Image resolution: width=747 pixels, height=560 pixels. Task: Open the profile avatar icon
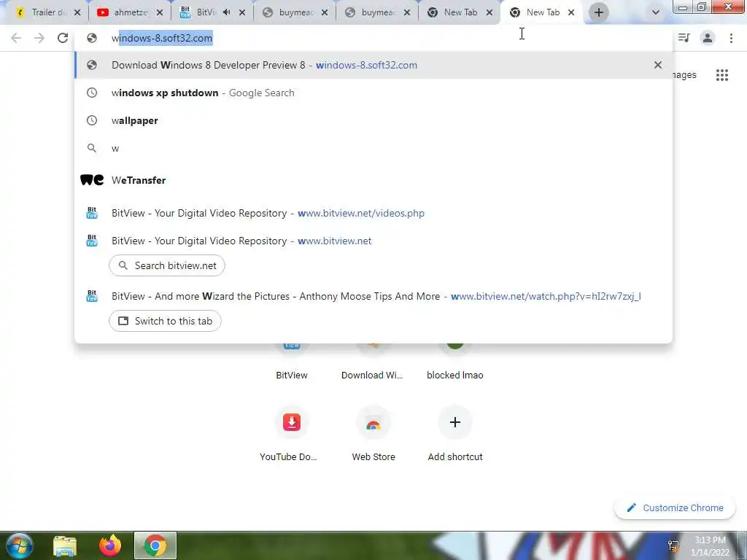708,38
